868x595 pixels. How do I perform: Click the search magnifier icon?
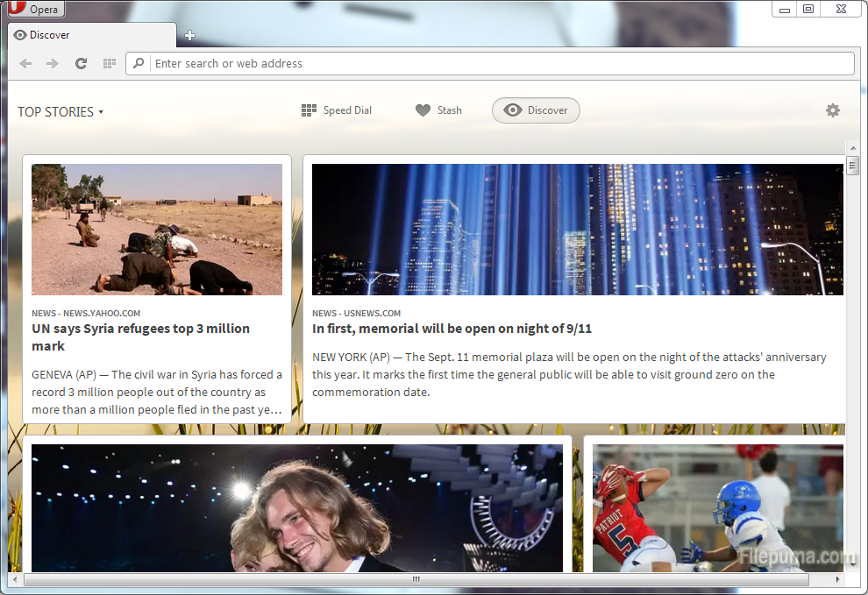pos(139,63)
